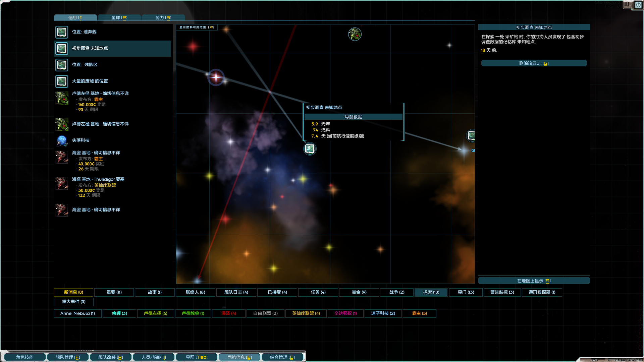This screenshot has width=644, height=362.
Task: Click the 删除该日志 button
Action: pos(534,63)
